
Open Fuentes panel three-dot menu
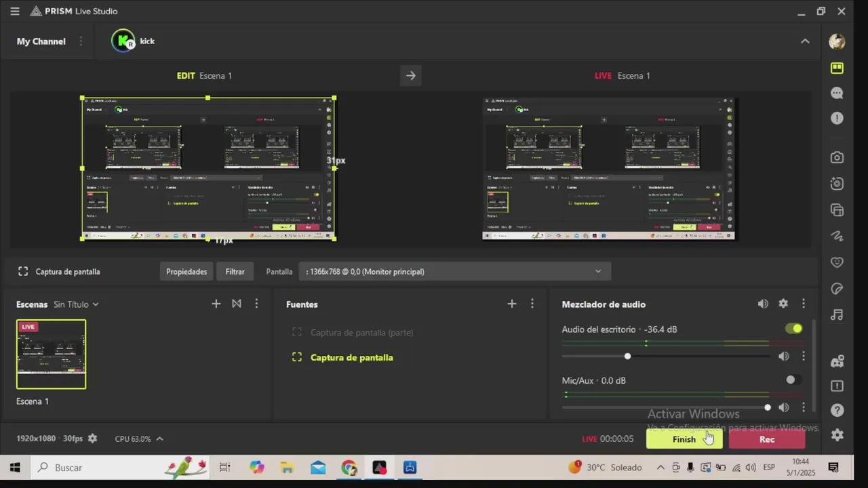532,304
